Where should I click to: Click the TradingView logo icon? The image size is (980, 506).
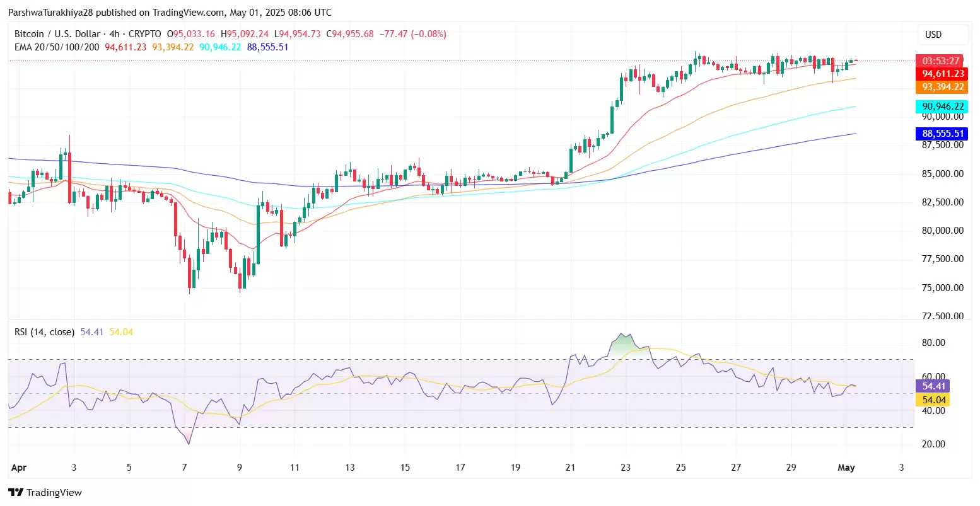coord(16,492)
